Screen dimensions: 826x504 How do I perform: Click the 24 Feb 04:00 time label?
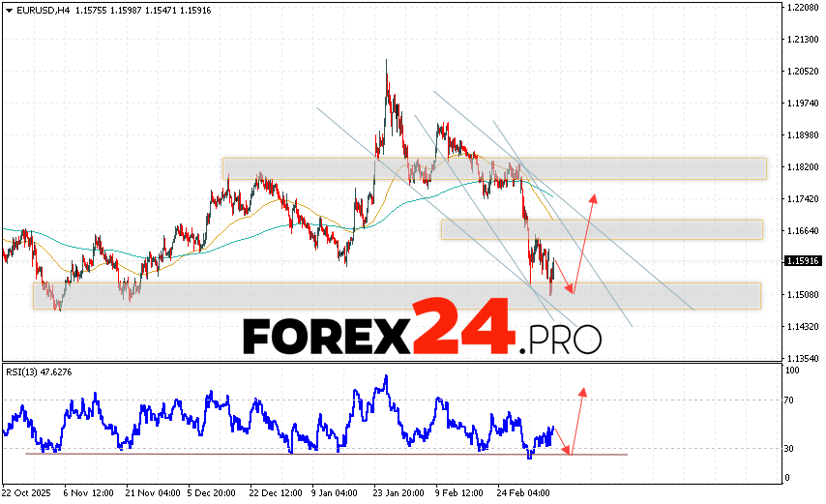523,492
